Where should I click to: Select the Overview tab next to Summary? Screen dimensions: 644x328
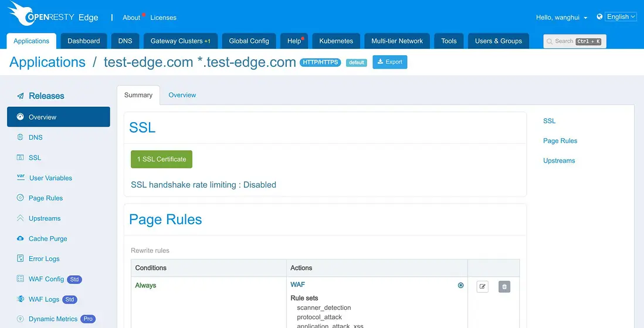[x=182, y=95]
